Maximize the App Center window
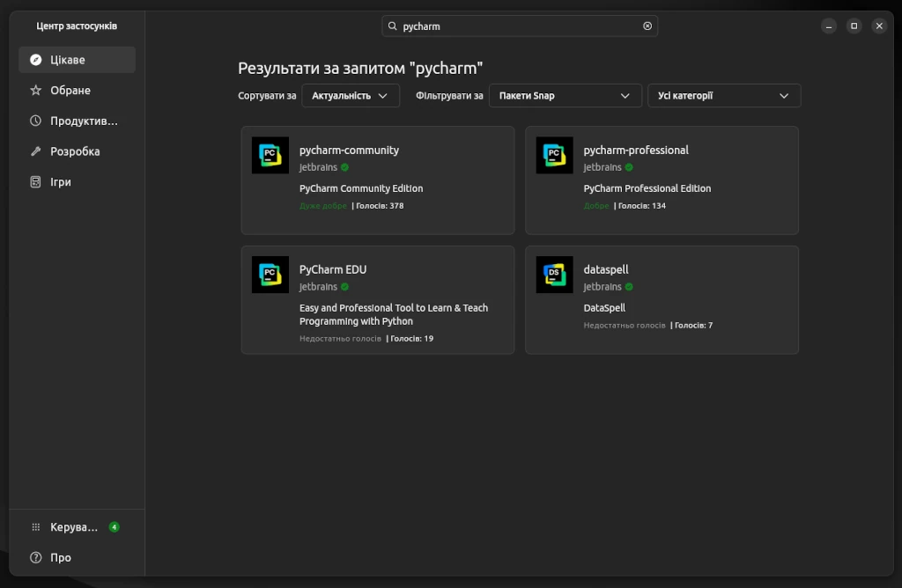 tap(854, 26)
